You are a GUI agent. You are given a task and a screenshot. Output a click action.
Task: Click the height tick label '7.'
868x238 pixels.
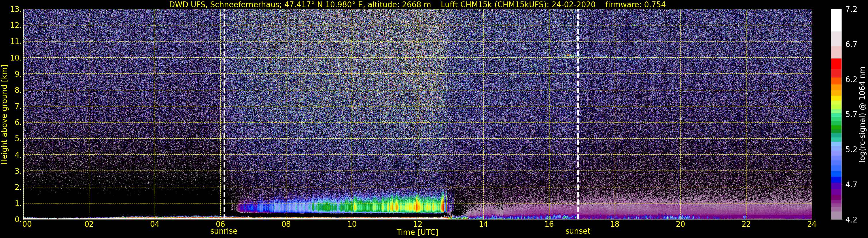tap(18, 107)
